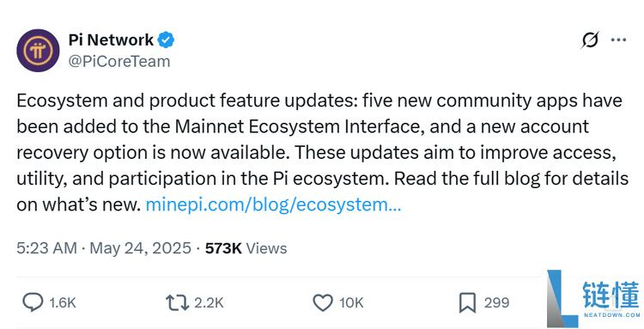Open the Pi Network profile avatar
The height and width of the screenshot is (329, 644).
38,50
